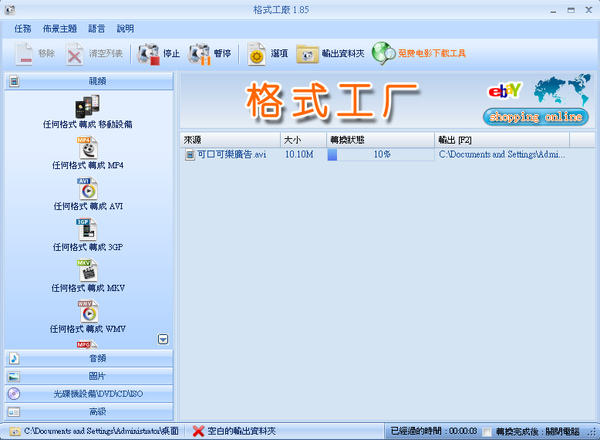Minimize the Format Factory window
600x440 pixels.
pyautogui.click(x=553, y=10)
